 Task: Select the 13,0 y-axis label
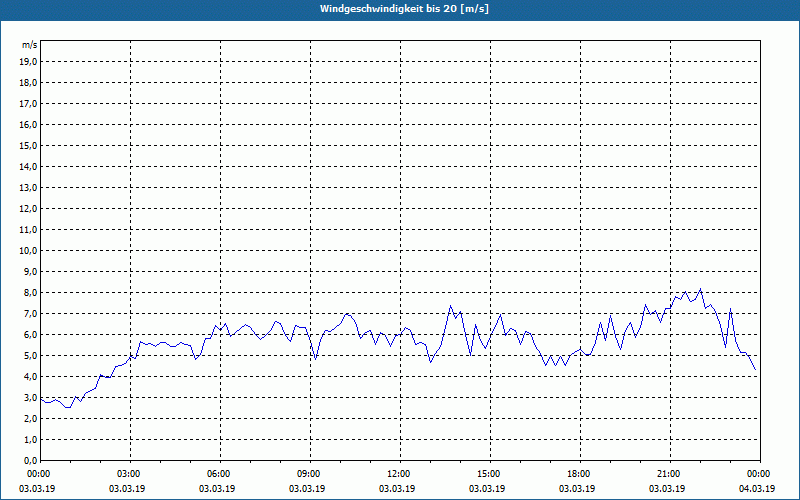(28, 188)
